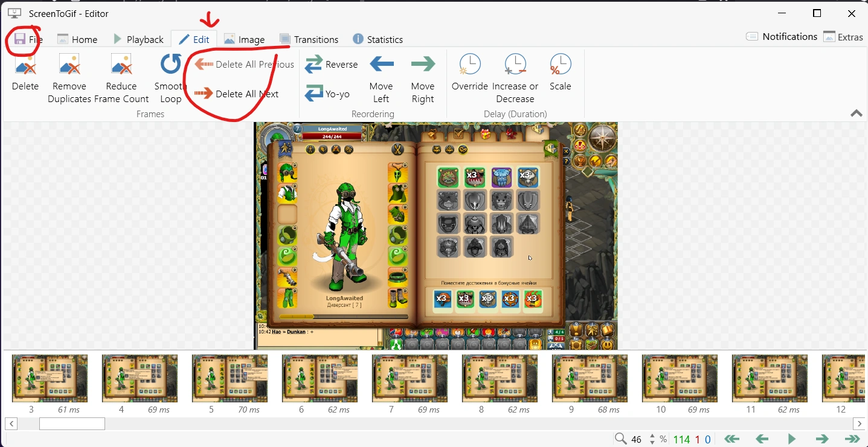Open the Extras menu
This screenshot has width=868, height=447.
click(x=843, y=37)
